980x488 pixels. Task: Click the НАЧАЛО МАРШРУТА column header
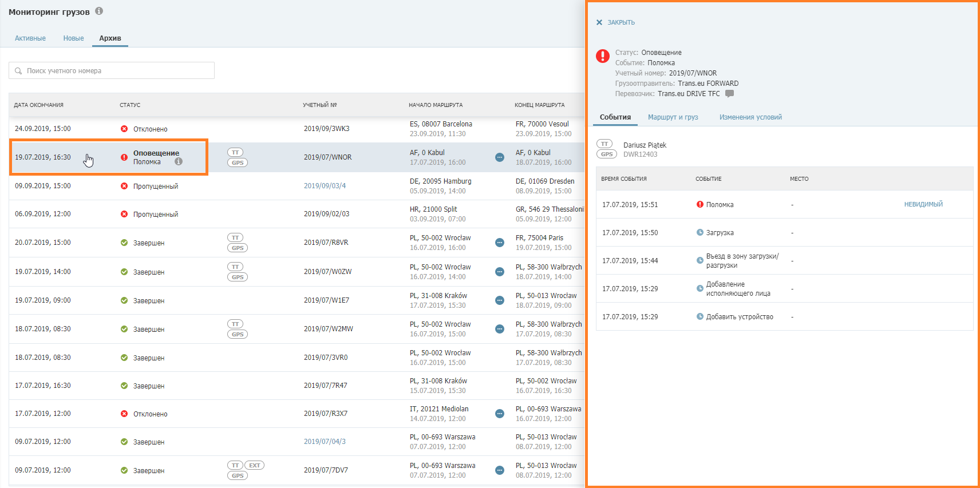click(x=436, y=105)
